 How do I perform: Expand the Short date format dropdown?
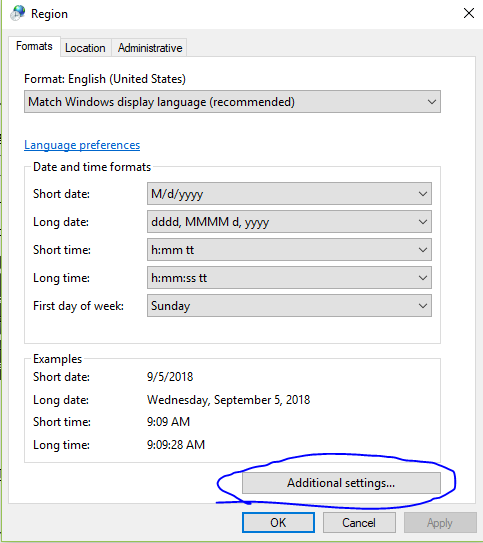tap(289, 194)
